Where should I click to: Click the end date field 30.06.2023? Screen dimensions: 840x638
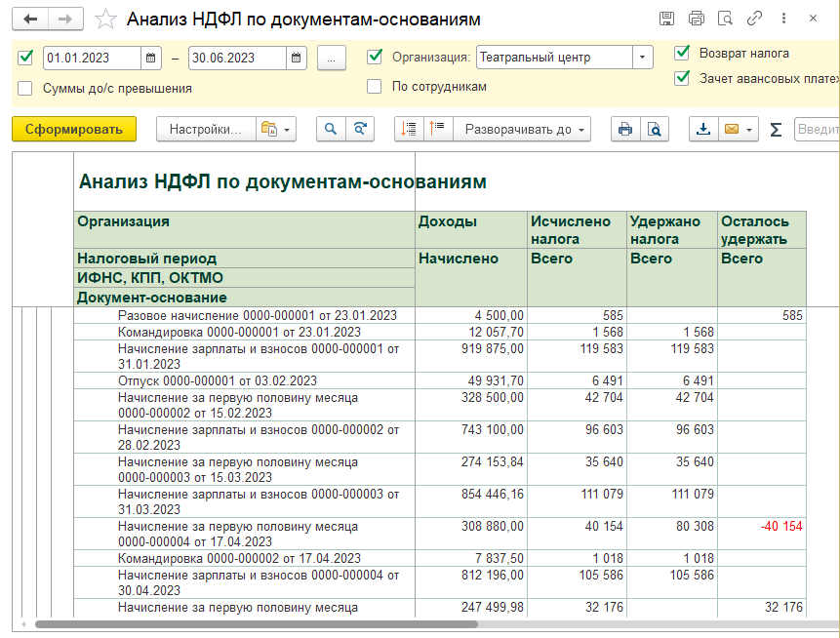click(237, 58)
